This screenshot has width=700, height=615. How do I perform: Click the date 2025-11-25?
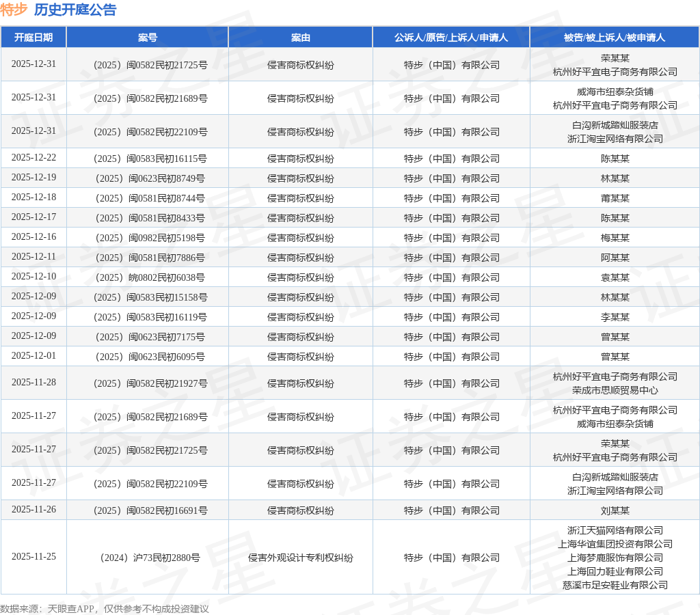click(x=34, y=556)
